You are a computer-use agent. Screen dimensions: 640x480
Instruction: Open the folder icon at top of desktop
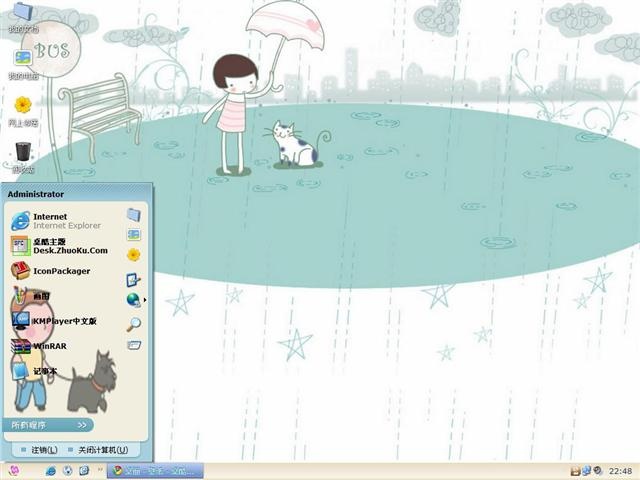coord(23,11)
